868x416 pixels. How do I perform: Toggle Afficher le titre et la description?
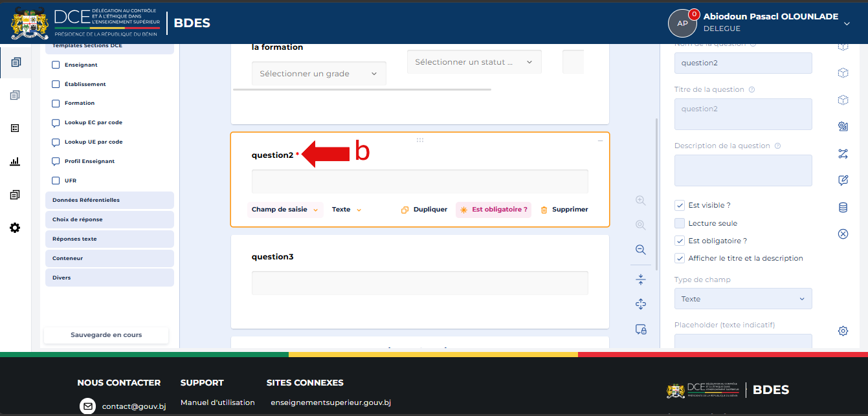680,258
